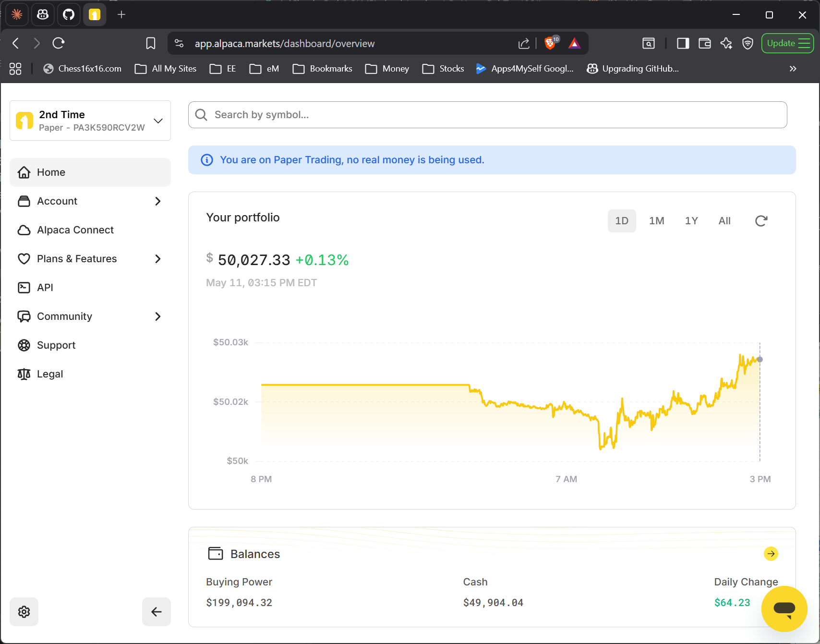Switch to the Copilot pinned tab
This screenshot has width=820, height=644.
(x=43, y=14)
